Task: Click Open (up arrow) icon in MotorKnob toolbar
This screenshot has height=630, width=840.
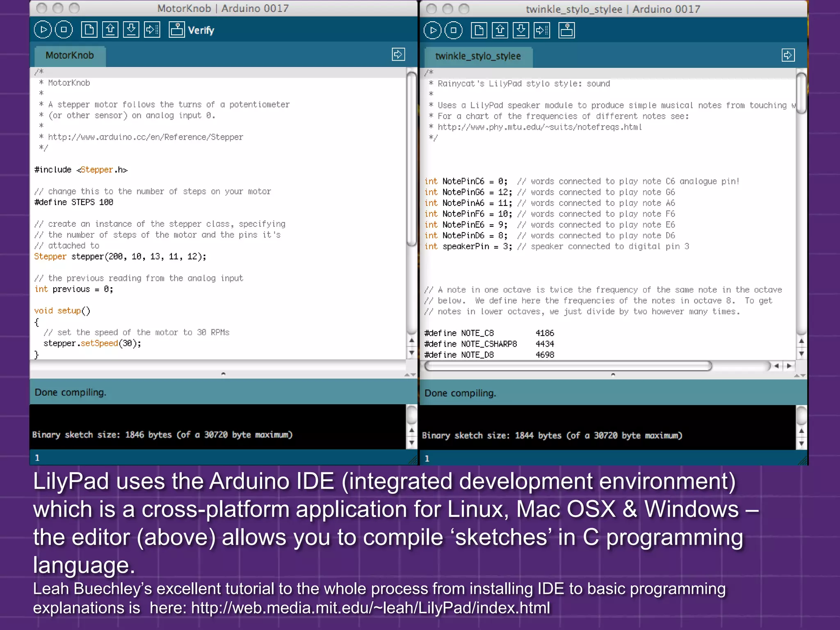Action: coord(110,30)
